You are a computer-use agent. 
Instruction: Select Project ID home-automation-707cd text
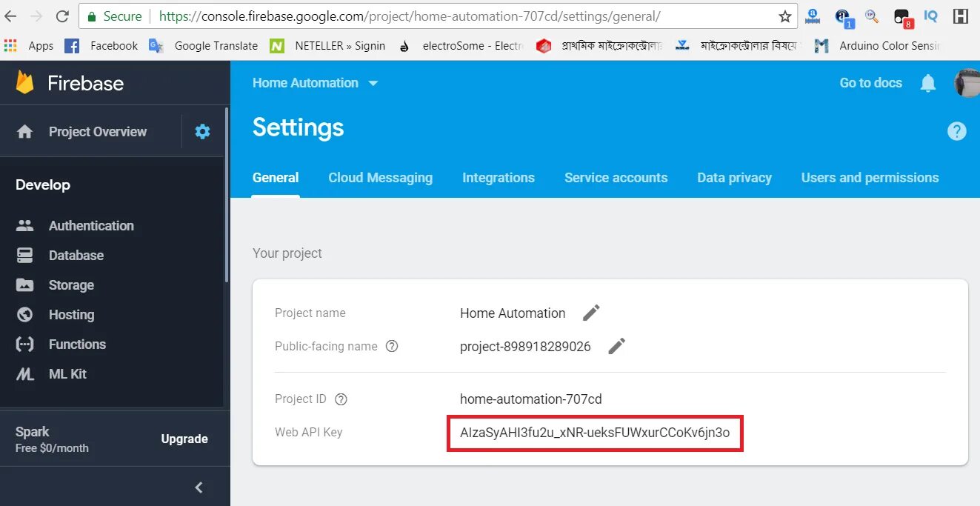[531, 399]
